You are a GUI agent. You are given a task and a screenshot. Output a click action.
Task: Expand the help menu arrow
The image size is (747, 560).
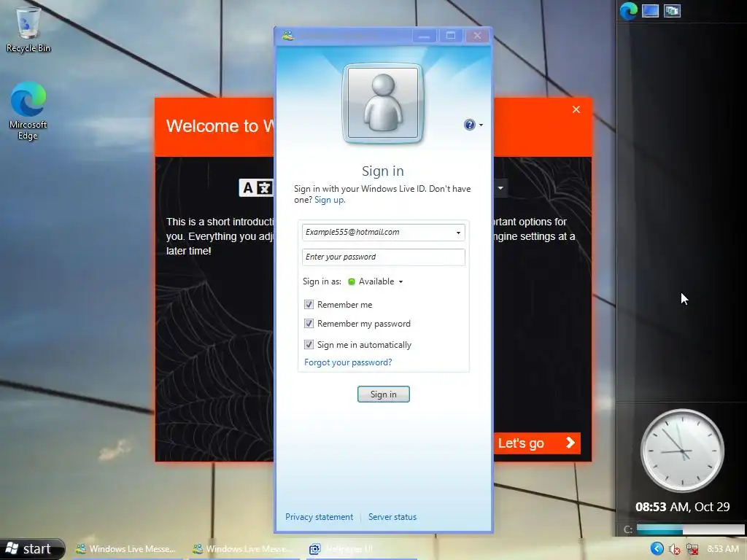[481, 125]
